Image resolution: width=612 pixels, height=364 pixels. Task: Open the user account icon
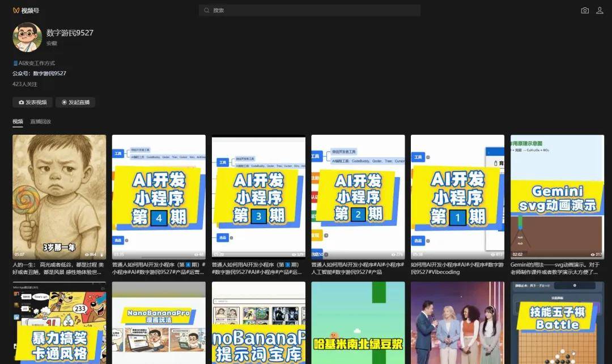click(x=600, y=11)
